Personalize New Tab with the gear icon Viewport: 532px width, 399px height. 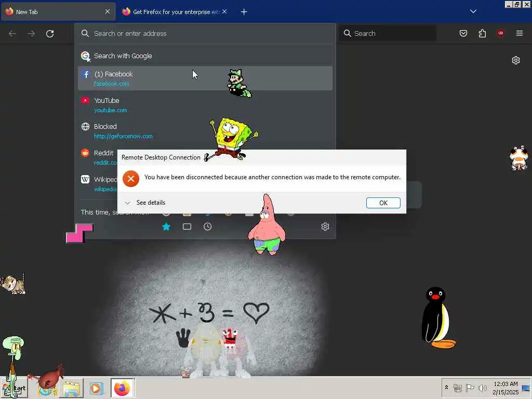coord(516,60)
